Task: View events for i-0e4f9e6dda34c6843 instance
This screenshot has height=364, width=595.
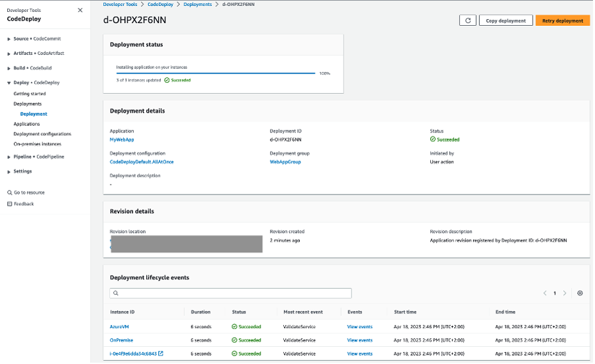Action: tap(361, 354)
